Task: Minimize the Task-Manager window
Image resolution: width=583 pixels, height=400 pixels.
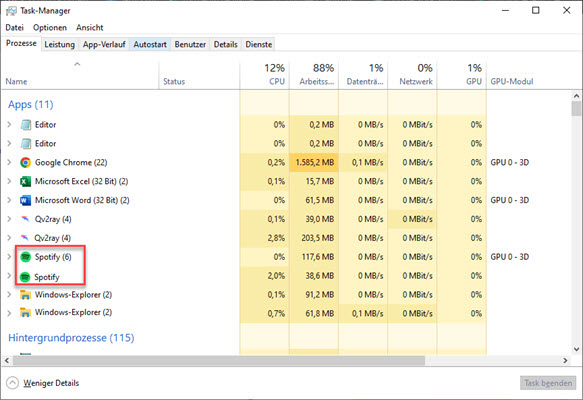Action: click(x=505, y=10)
